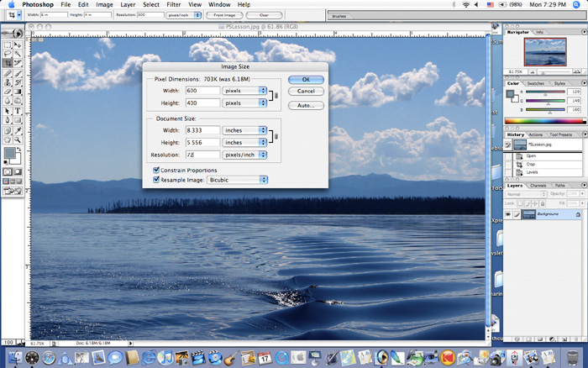Select the Rectangle shape tool
588x368 pixels.
pos(18,120)
